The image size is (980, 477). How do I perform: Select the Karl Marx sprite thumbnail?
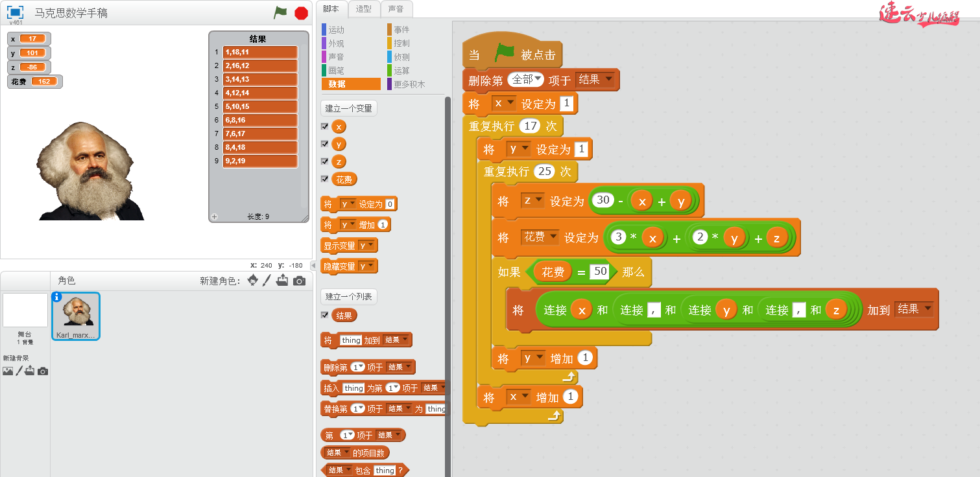coord(76,316)
